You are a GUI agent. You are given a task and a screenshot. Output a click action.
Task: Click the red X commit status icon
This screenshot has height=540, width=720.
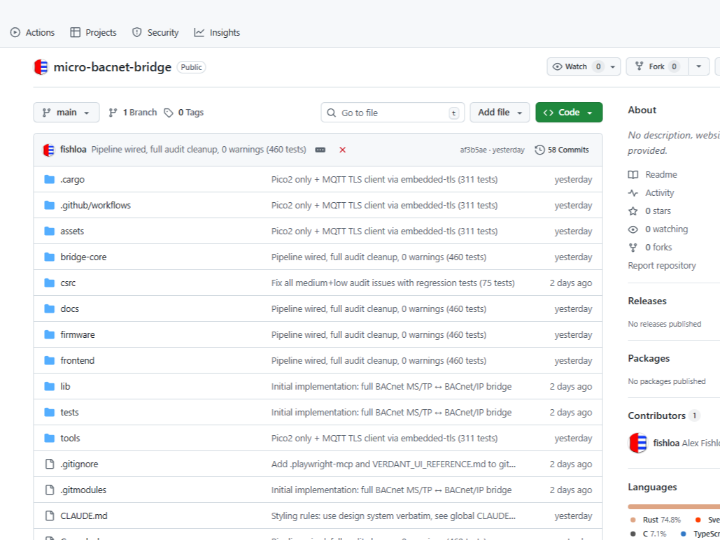pyautogui.click(x=342, y=150)
